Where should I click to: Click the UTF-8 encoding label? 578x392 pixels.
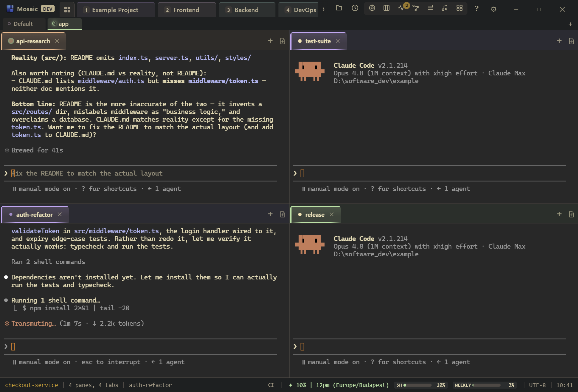point(537,385)
